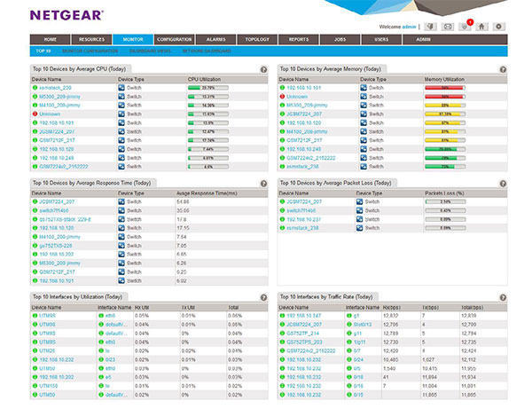
Task: Open the HOME main menu tab
Action: point(51,39)
